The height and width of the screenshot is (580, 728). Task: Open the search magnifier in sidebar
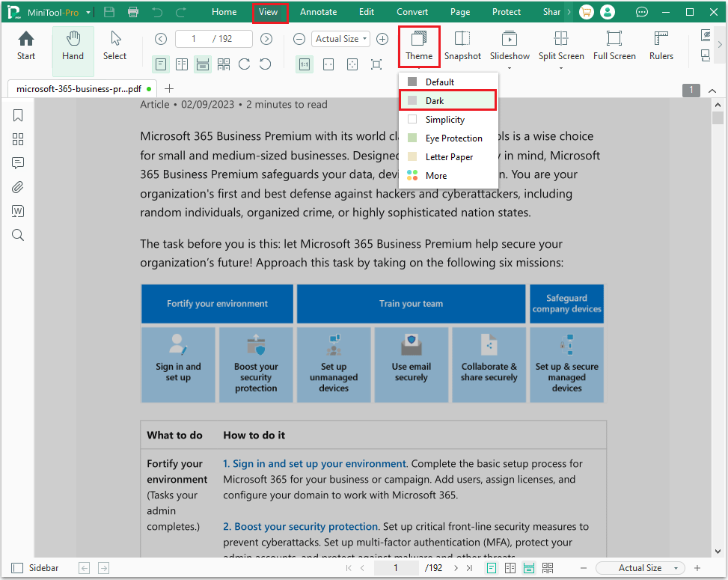click(x=18, y=235)
